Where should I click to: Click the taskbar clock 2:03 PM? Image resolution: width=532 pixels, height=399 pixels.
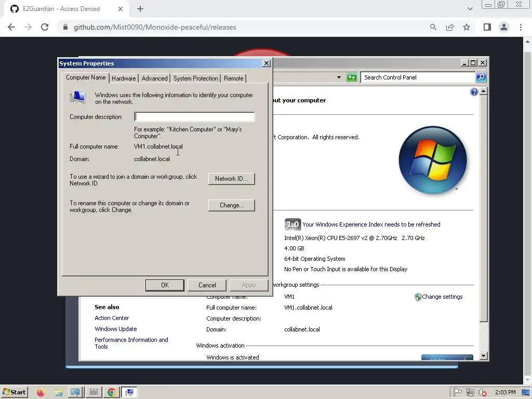click(505, 392)
